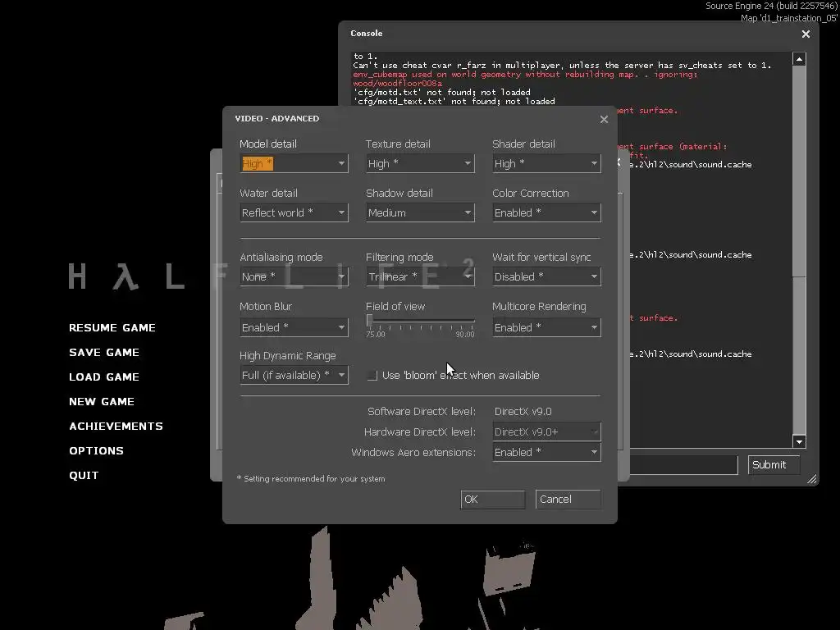Close the Video Advanced dialog
The image size is (840, 630).
pyautogui.click(x=604, y=119)
